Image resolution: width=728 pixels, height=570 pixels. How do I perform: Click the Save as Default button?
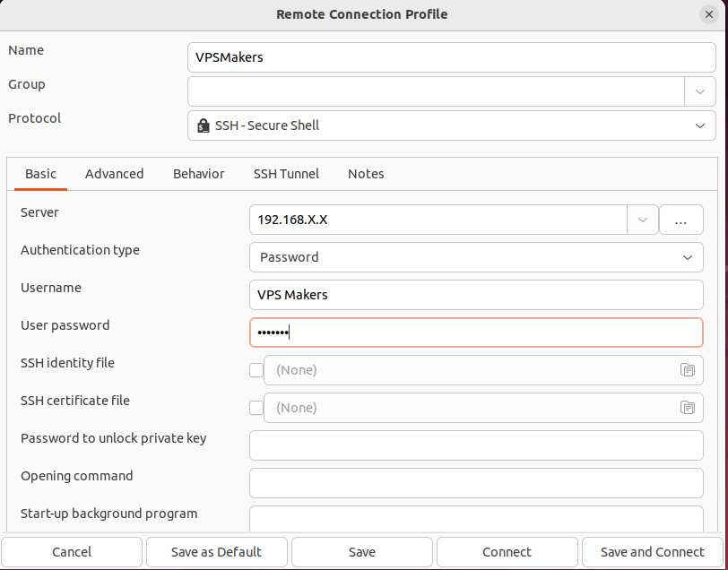216,552
